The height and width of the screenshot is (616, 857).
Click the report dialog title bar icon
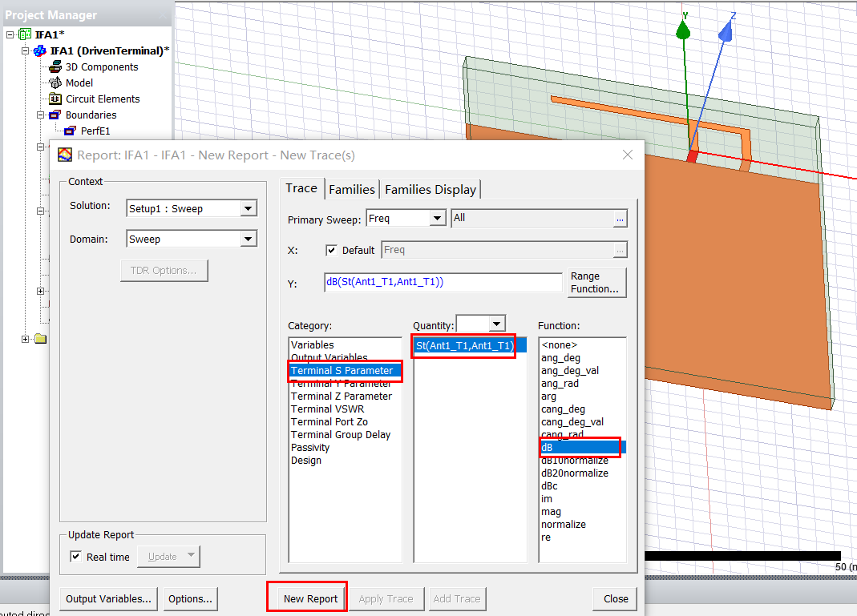pos(66,155)
